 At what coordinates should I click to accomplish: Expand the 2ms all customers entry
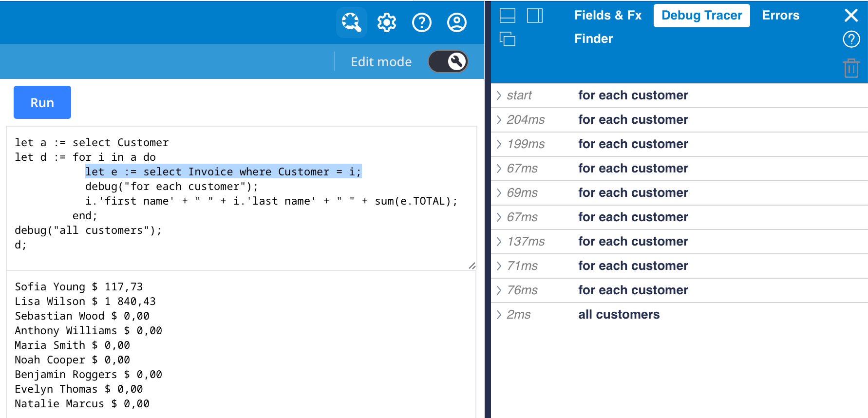[x=499, y=315]
